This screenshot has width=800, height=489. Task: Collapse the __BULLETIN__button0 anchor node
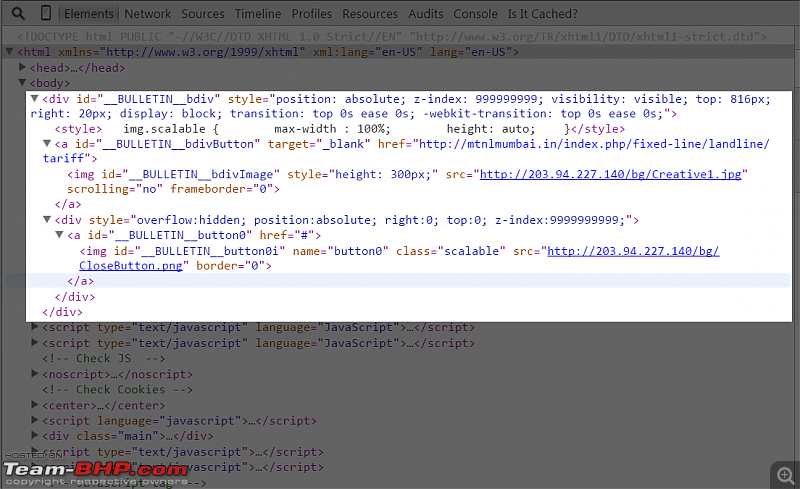click(x=59, y=235)
